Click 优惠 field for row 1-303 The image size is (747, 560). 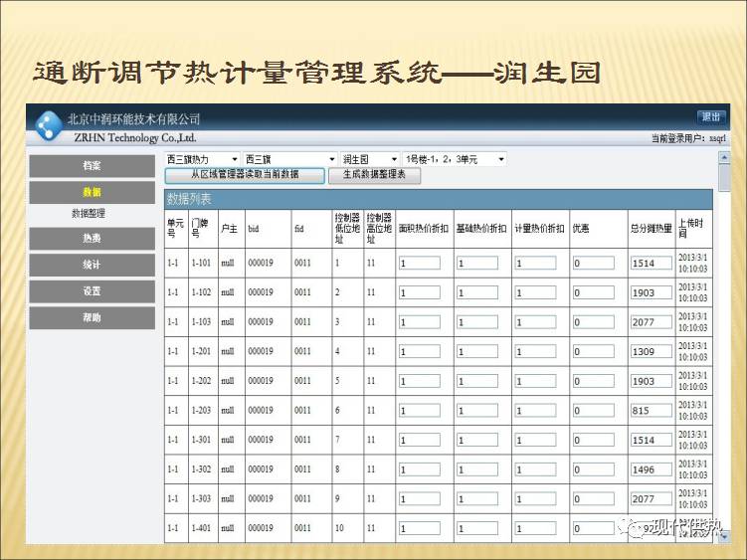(x=593, y=499)
